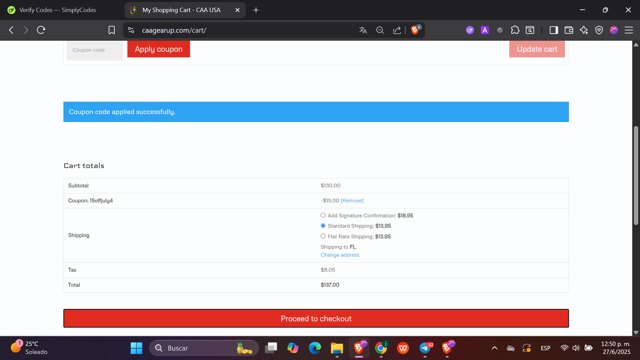Show hidden system tray icons
The height and width of the screenshot is (360, 640).
pos(494,348)
